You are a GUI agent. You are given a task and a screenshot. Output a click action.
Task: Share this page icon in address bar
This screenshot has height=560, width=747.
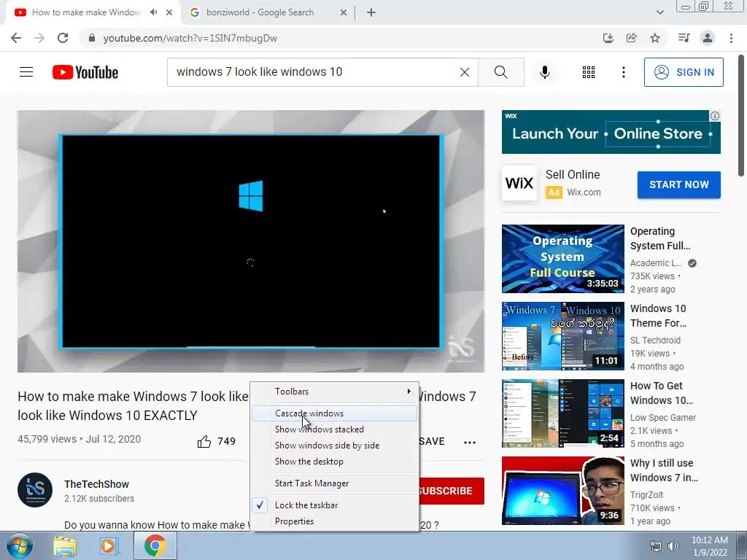[x=631, y=38]
